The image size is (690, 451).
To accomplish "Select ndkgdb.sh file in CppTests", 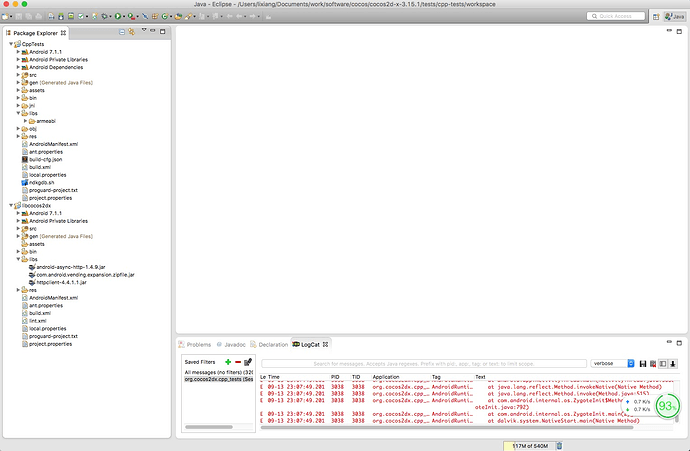I will [38, 183].
